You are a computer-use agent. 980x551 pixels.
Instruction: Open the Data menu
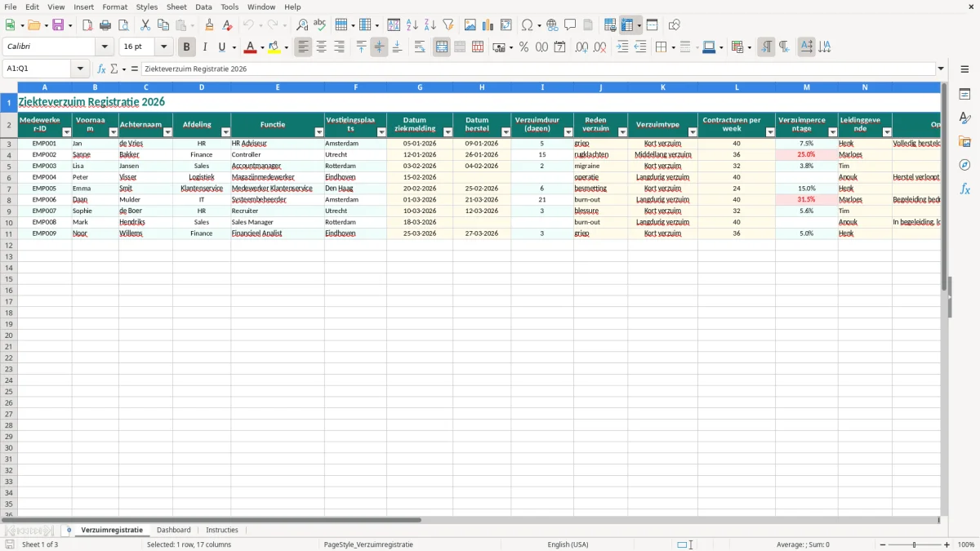[x=203, y=7]
